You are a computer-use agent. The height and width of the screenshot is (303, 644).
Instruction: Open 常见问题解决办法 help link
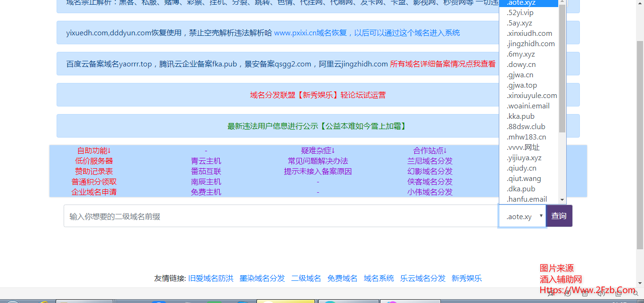click(x=318, y=161)
